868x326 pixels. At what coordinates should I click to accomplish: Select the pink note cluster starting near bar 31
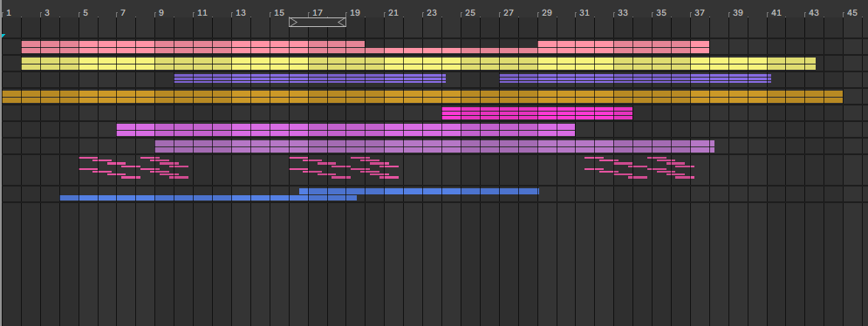pyautogui.click(x=639, y=167)
